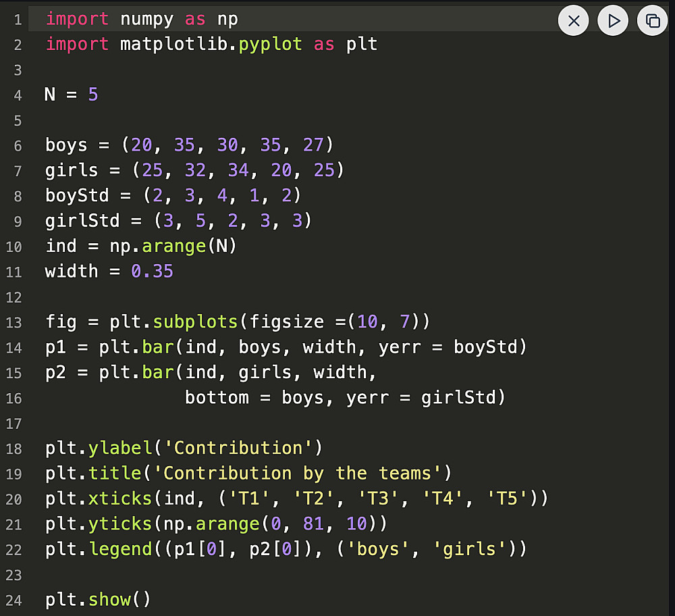Screen dimensions: 675x616
Task: Click the plt.legend line
Action: coord(286,549)
